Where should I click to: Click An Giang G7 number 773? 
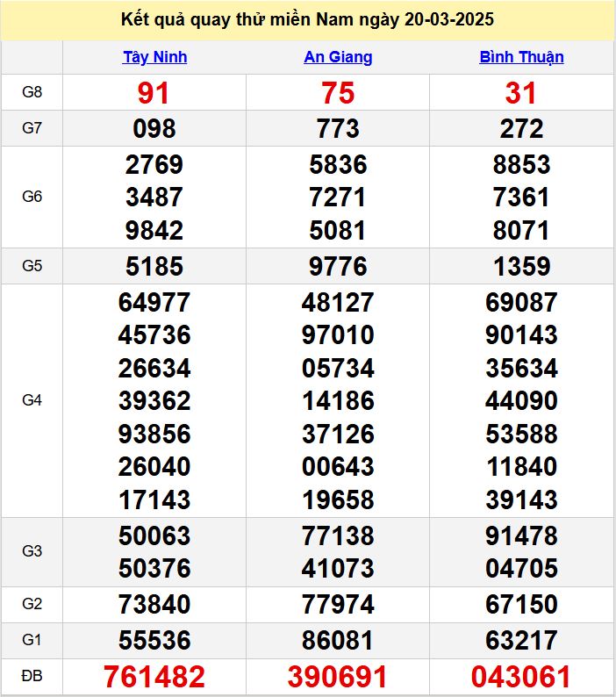pos(338,128)
